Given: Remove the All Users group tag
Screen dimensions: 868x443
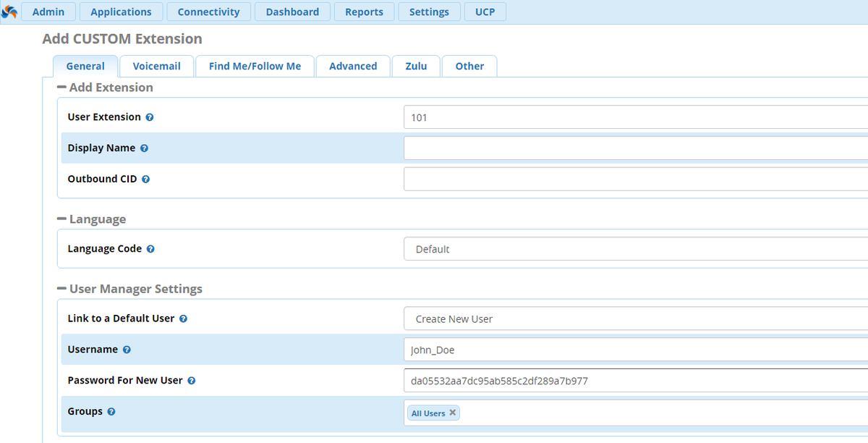Looking at the screenshot, I should [453, 413].
